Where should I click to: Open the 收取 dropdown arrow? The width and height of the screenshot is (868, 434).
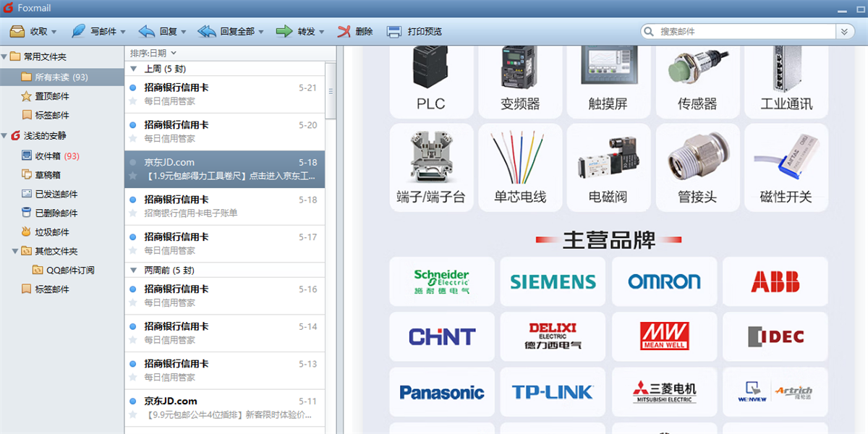[55, 32]
